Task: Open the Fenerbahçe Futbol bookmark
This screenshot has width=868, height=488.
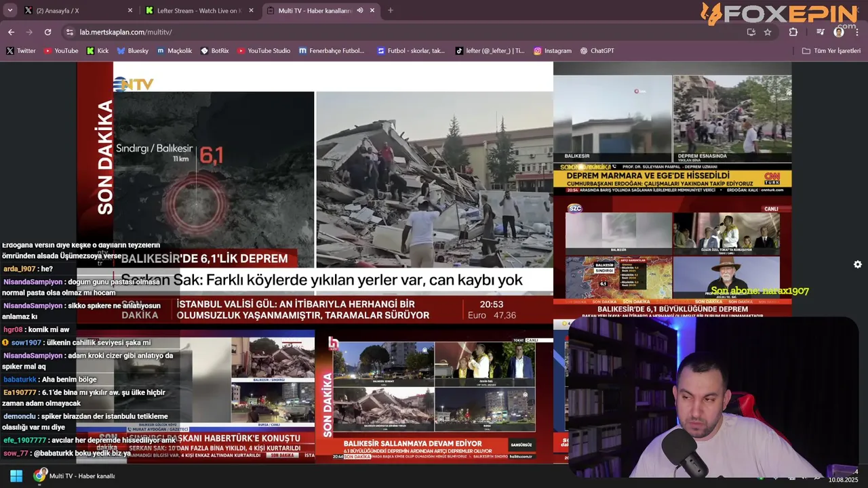Action: [332, 51]
